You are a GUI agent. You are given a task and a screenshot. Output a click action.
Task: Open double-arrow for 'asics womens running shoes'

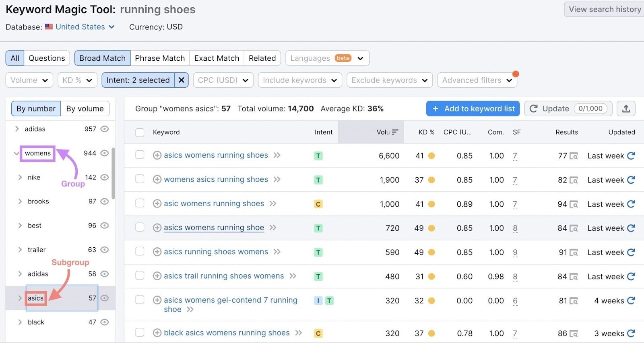(277, 155)
